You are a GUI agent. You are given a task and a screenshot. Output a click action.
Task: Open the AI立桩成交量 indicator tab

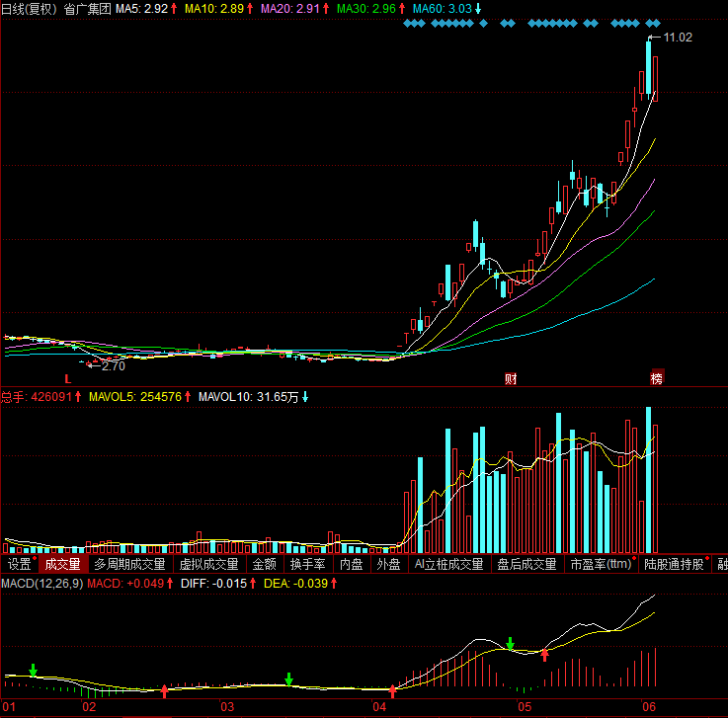[449, 564]
